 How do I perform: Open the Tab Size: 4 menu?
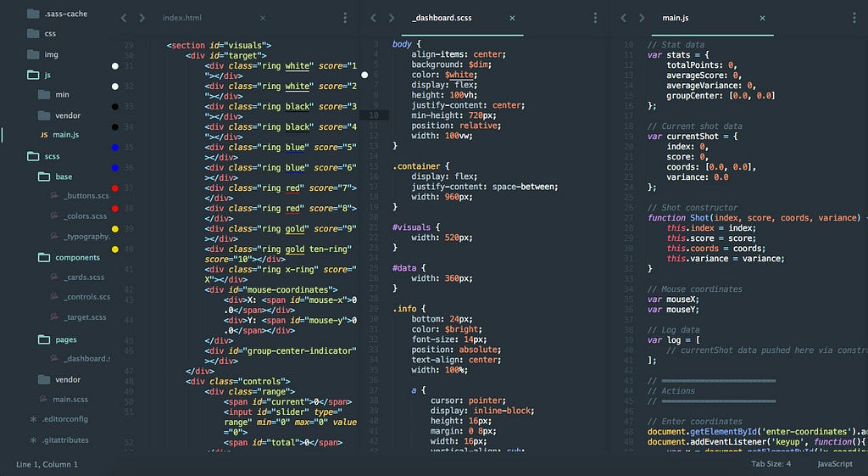(x=771, y=464)
